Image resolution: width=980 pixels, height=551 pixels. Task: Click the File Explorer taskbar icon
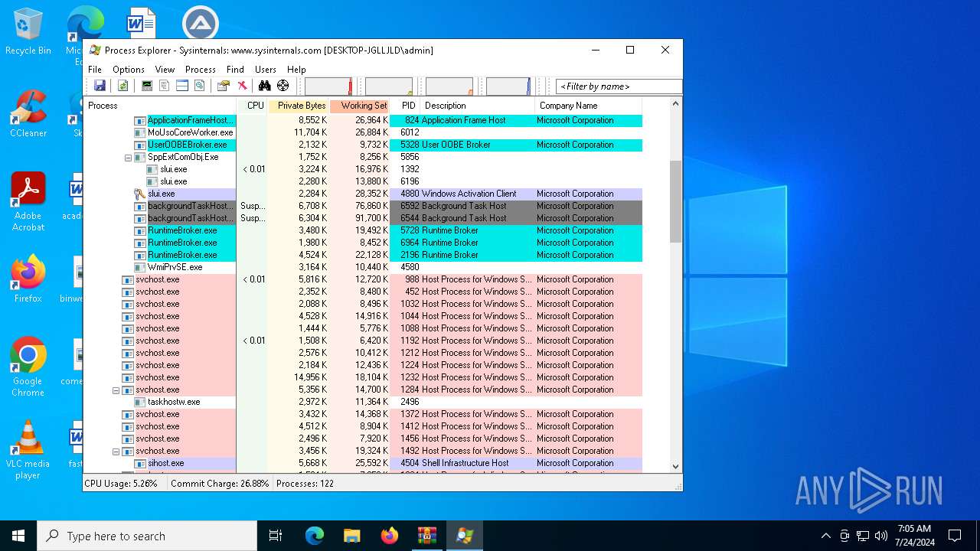click(x=351, y=536)
